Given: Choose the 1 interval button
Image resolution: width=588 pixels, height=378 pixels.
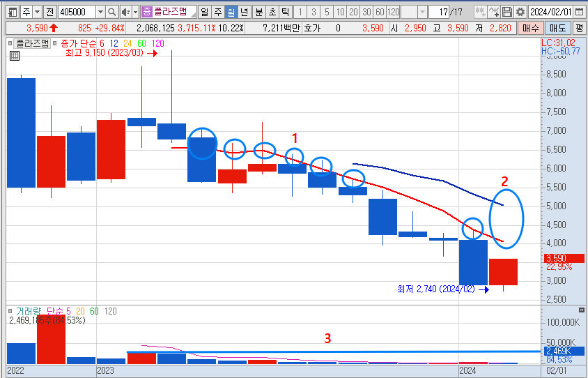Looking at the screenshot, I should click(300, 12).
